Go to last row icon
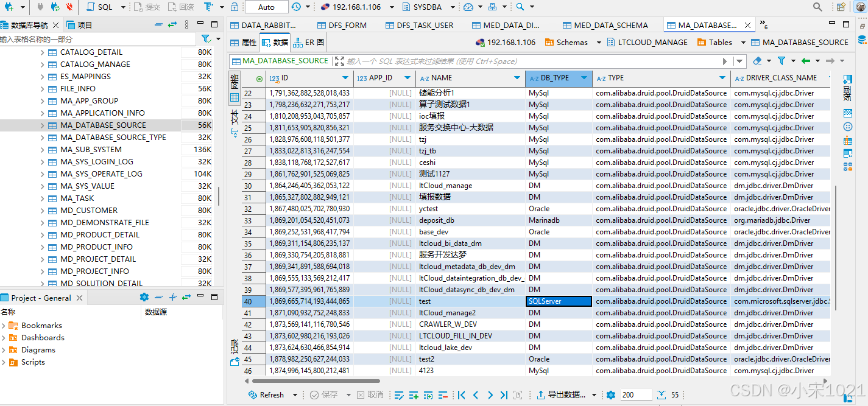The width and height of the screenshot is (868, 406). 504,395
